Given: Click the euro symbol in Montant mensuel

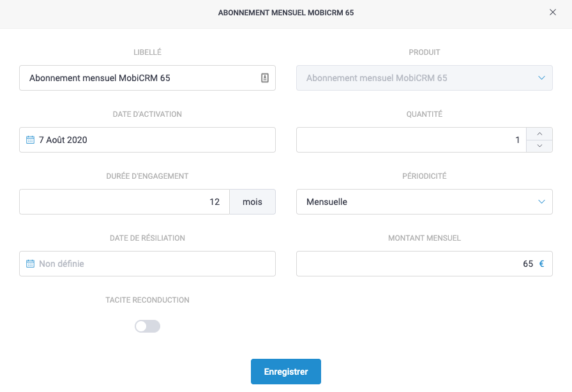Looking at the screenshot, I should coord(542,264).
